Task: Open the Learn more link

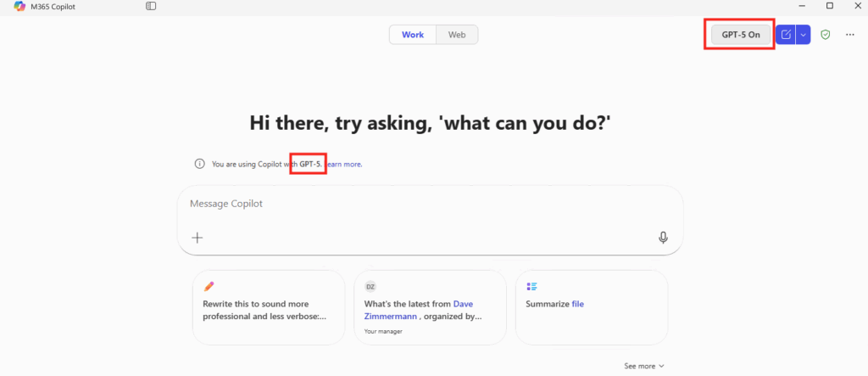Action: point(344,164)
